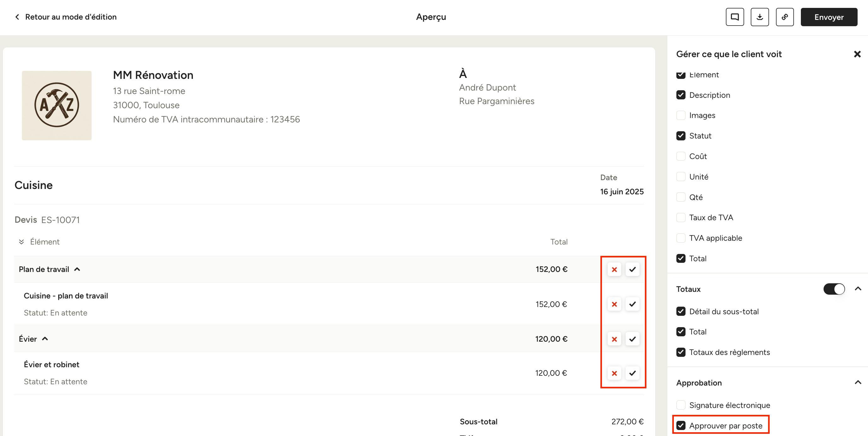
Task: Reject the 'Plan de travail' group
Action: [x=614, y=269]
